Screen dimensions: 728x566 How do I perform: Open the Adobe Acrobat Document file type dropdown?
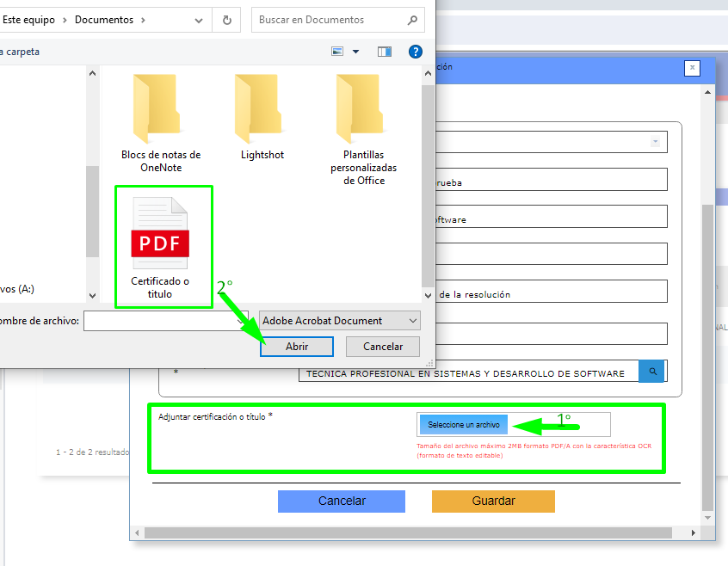tap(340, 321)
